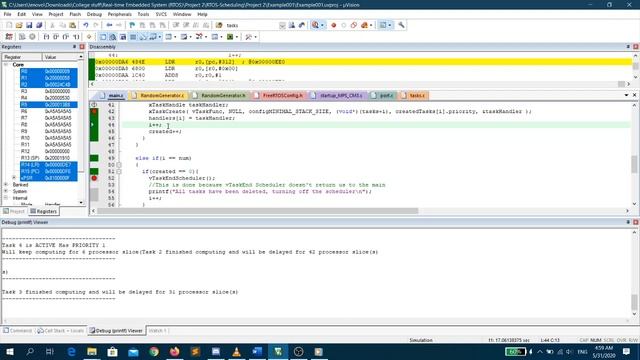Open Microsoft Edge from taskbar
Image resolution: width=640 pixels, height=360 pixels.
point(71,351)
